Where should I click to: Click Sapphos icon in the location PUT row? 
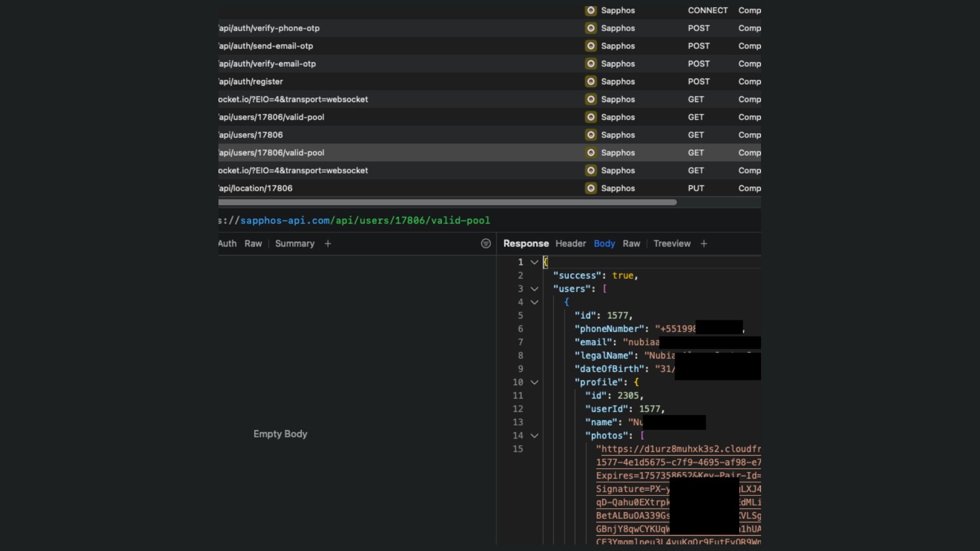click(x=591, y=188)
